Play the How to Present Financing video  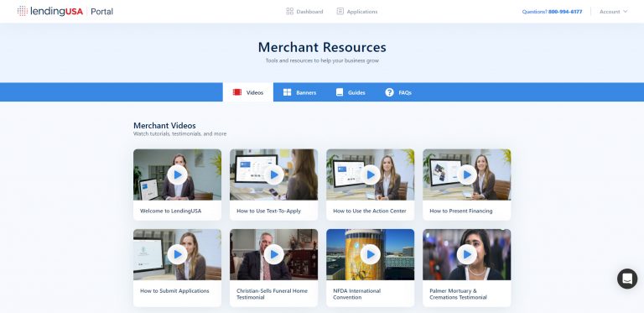467,175
